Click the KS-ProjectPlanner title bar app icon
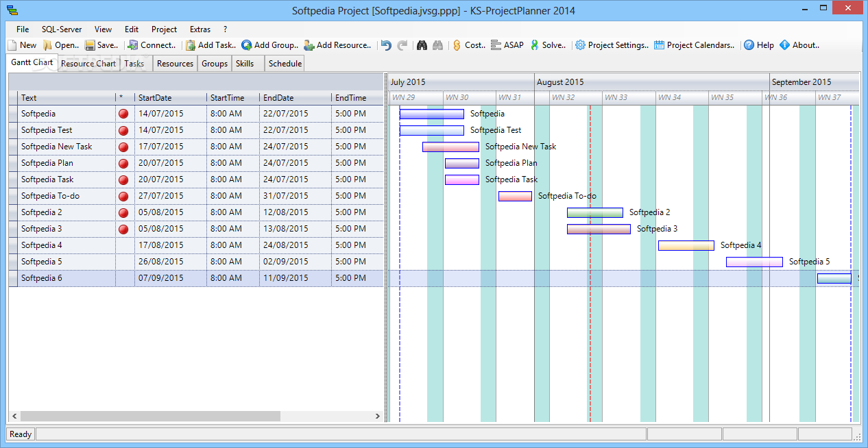Screen dimensions: 868x448 point(12,10)
